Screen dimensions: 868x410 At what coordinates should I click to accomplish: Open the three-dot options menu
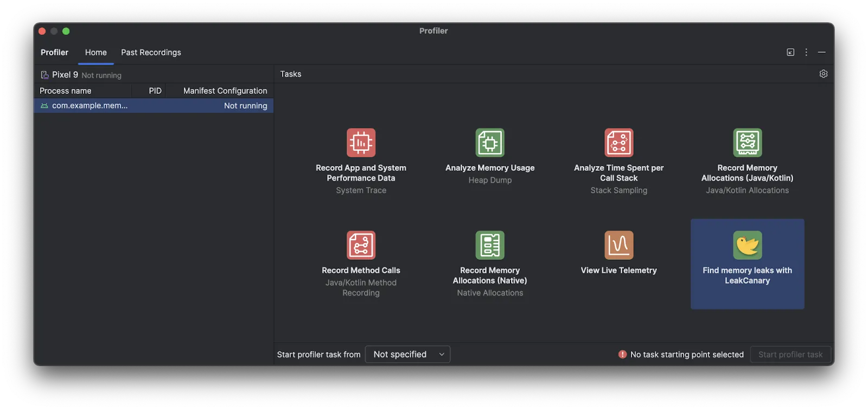click(x=806, y=52)
